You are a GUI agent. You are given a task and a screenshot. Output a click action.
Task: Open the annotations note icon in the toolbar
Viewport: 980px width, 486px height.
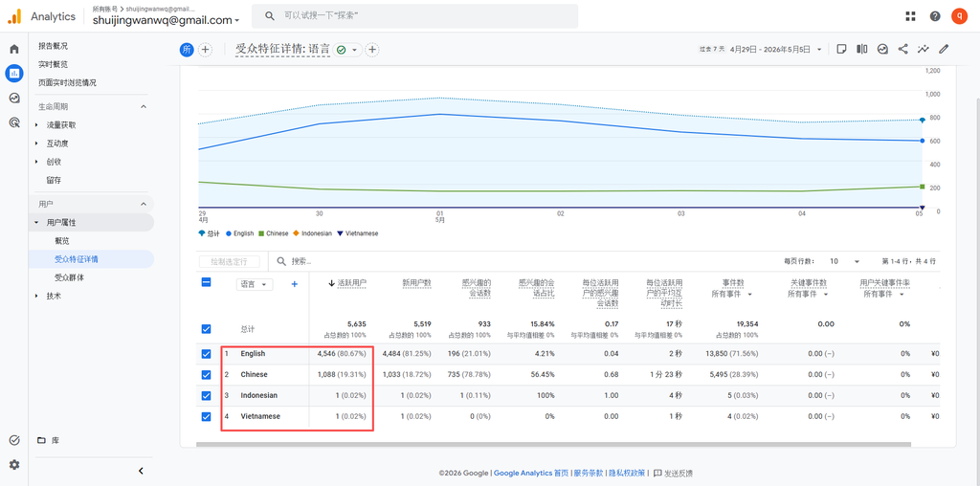point(842,49)
